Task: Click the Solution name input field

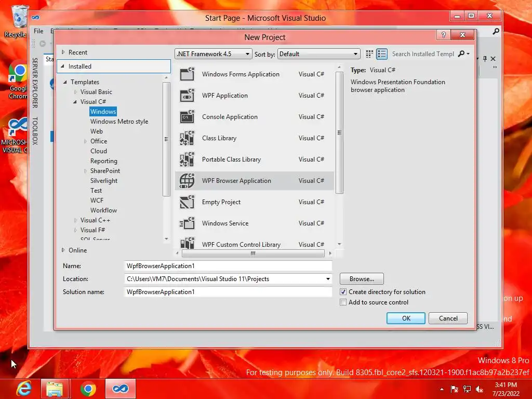Action: coord(228,292)
